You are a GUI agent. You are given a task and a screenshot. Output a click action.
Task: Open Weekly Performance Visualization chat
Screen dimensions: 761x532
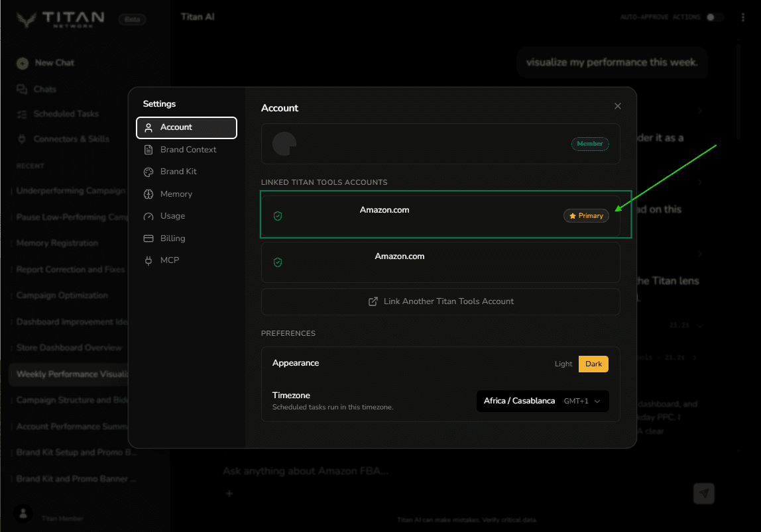click(x=70, y=374)
